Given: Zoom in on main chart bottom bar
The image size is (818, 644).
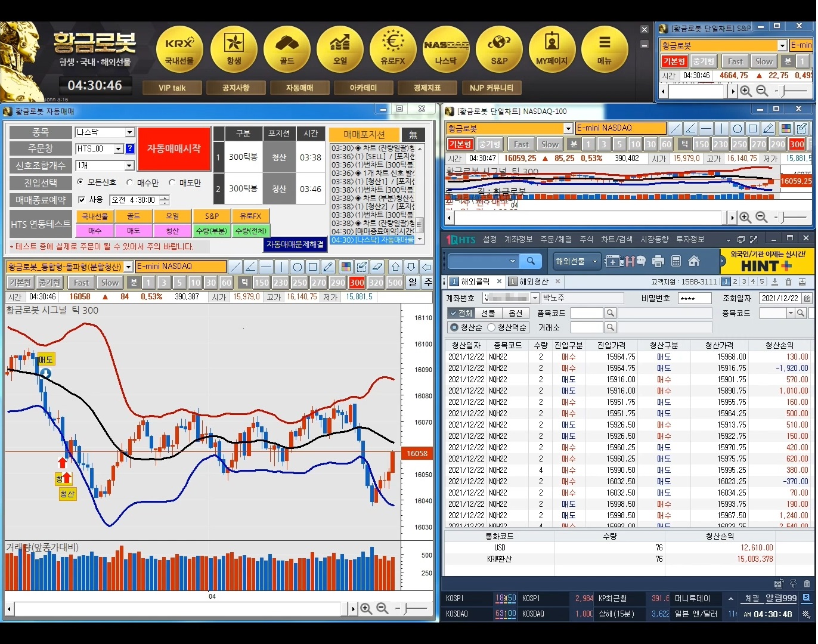Looking at the screenshot, I should coord(366,608).
